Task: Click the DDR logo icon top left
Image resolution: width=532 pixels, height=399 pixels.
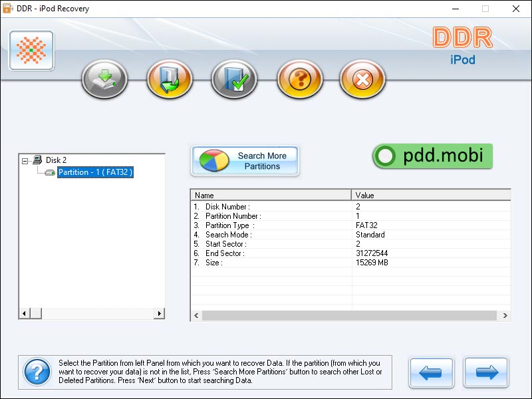Action: coord(30,49)
